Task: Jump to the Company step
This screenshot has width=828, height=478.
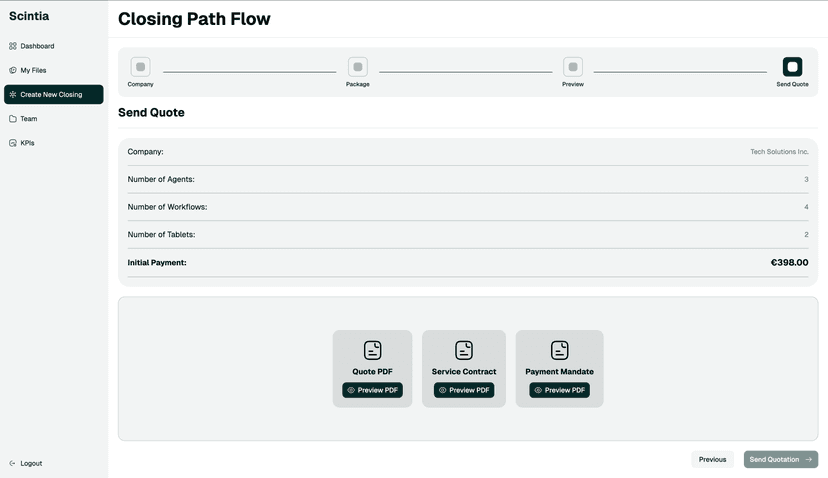Action: coord(141,67)
